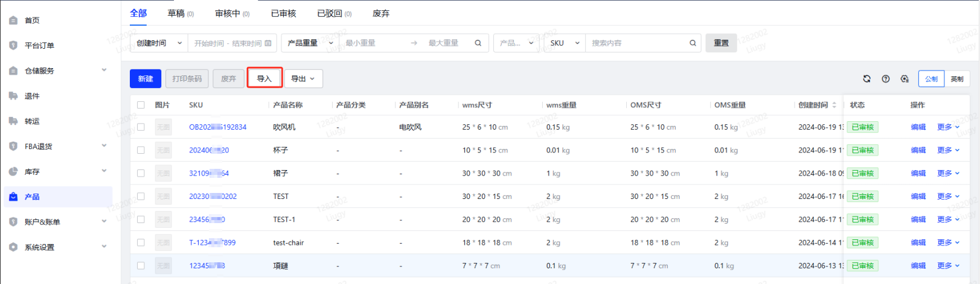The height and width of the screenshot is (284, 980).
Task: Click the 转运 transfer icon in sidebar
Action: [13, 121]
